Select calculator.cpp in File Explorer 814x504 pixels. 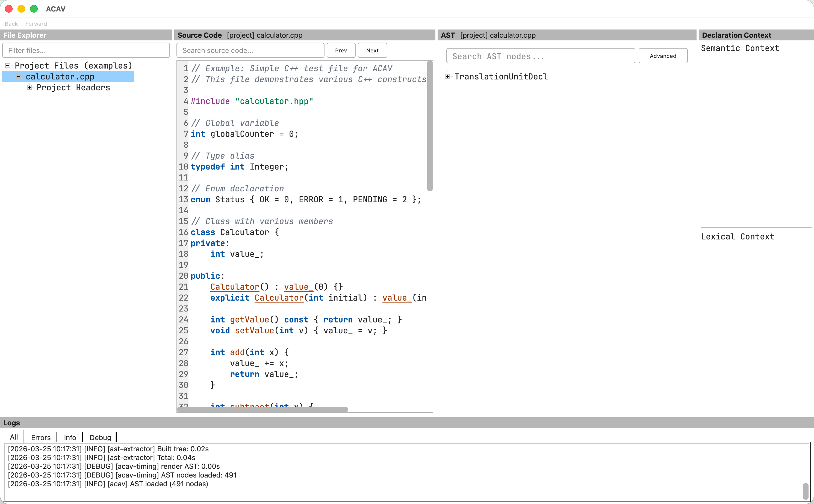[60, 77]
